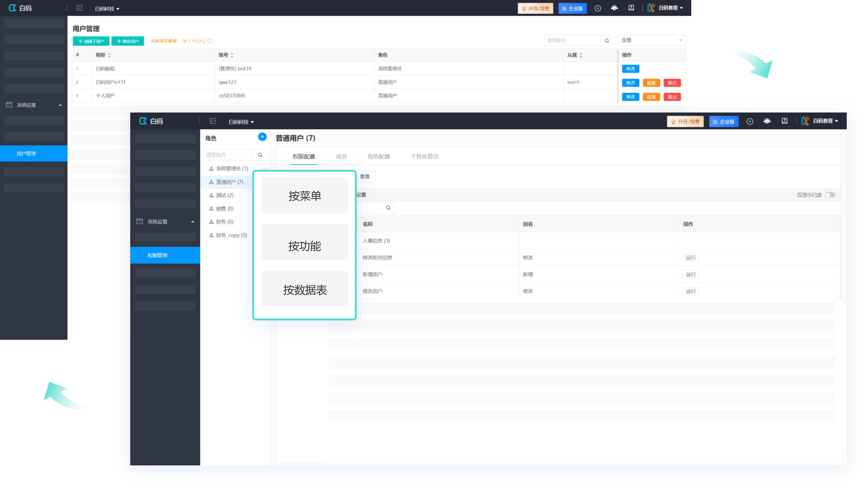
Task: Click the 重置 button
Action: pos(365,176)
